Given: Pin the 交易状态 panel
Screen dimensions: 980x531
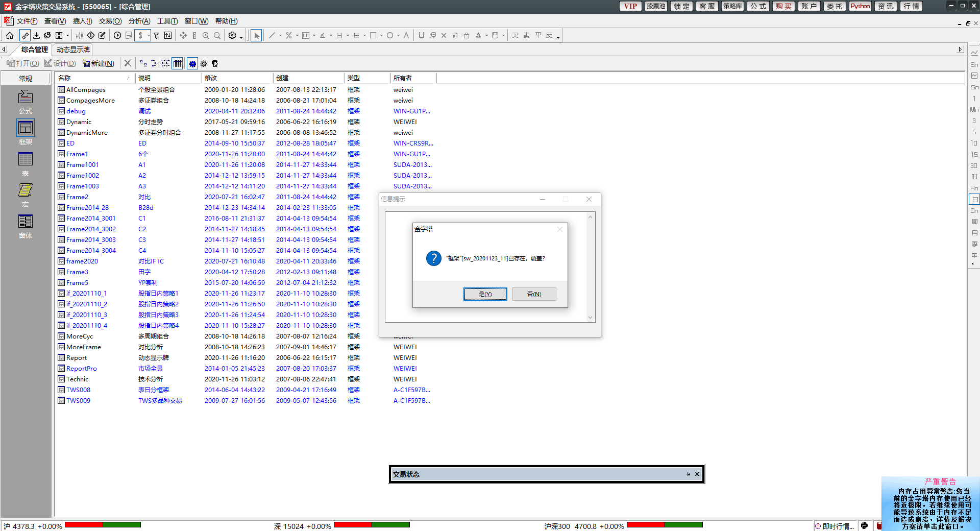Looking at the screenshot, I should point(688,474).
